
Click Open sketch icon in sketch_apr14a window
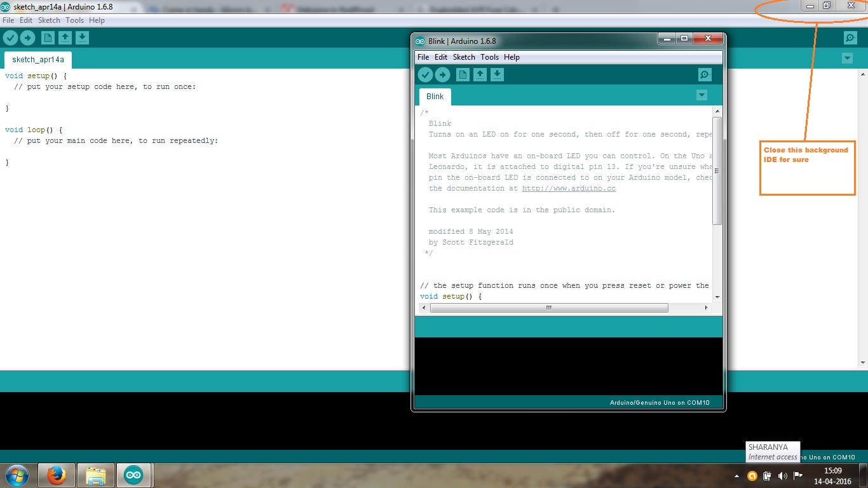65,38
